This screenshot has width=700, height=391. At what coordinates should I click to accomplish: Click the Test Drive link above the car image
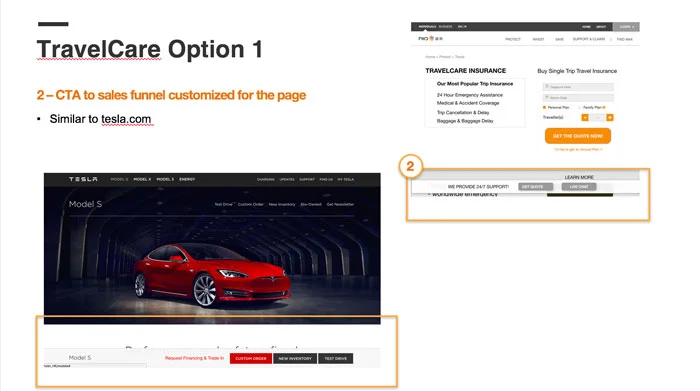pos(224,204)
